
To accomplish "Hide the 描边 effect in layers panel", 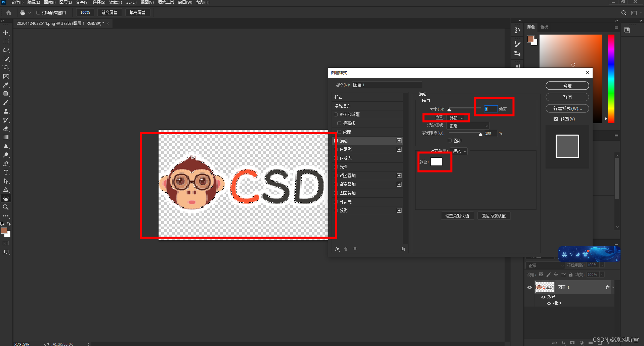I will 549,303.
